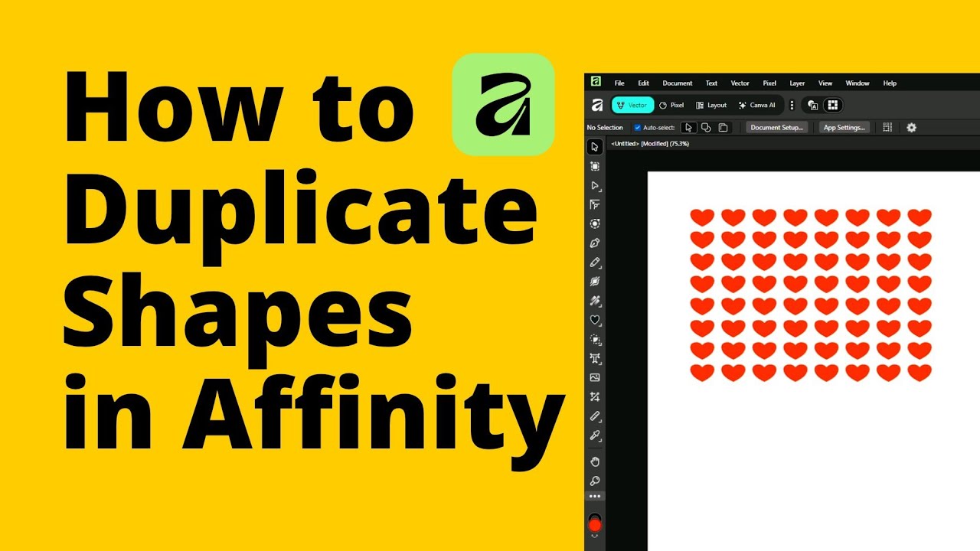Open the View menu
The height and width of the screenshot is (551, 980).
pyautogui.click(x=825, y=83)
